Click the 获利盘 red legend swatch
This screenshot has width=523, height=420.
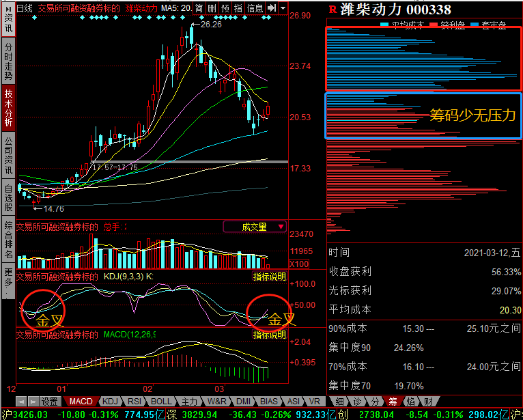434,25
